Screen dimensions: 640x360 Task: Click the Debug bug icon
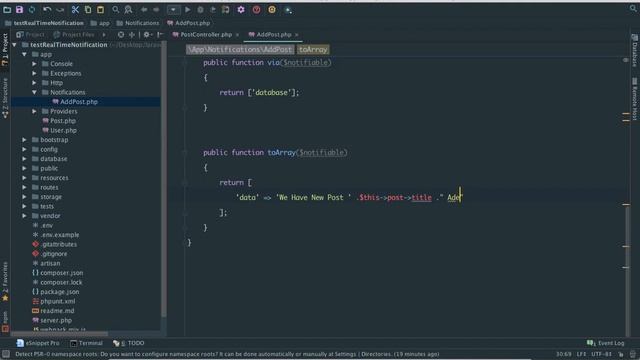pyautogui.click(x=200, y=9)
